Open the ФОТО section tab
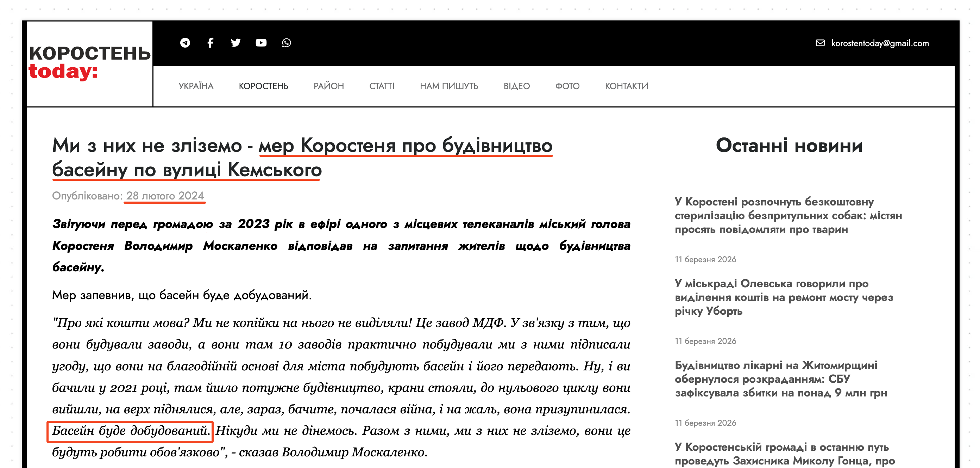Viewport: 980px width, 468px height. click(x=567, y=86)
